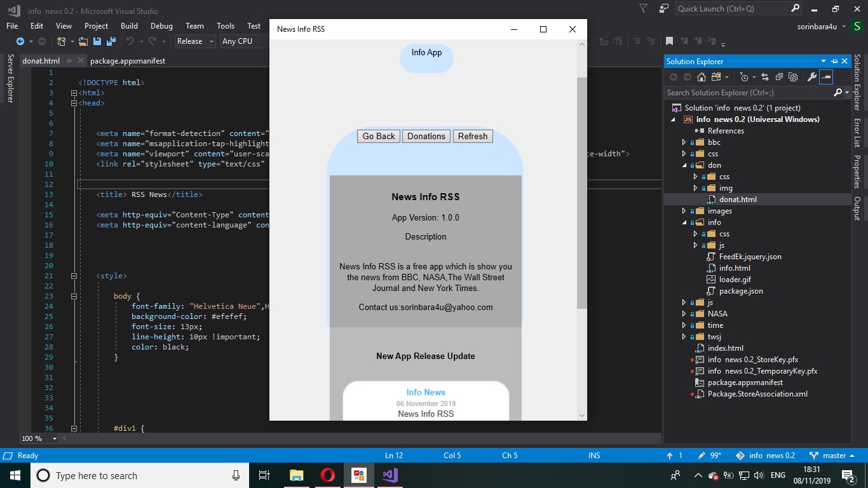The height and width of the screenshot is (488, 868).
Task: Click the Save All toolbar icon
Action: coord(111,41)
